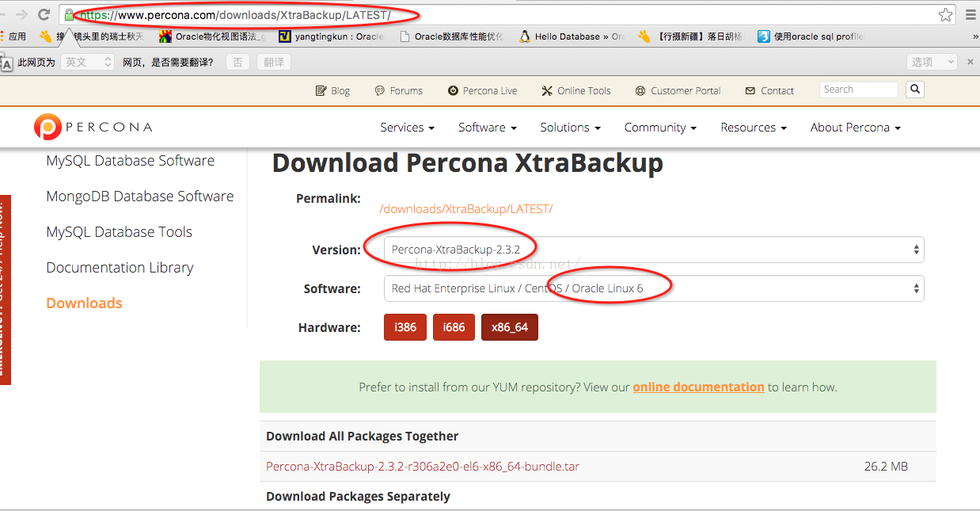Image resolution: width=980 pixels, height=511 pixels.
Task: Open the Blog link
Action: (x=332, y=90)
